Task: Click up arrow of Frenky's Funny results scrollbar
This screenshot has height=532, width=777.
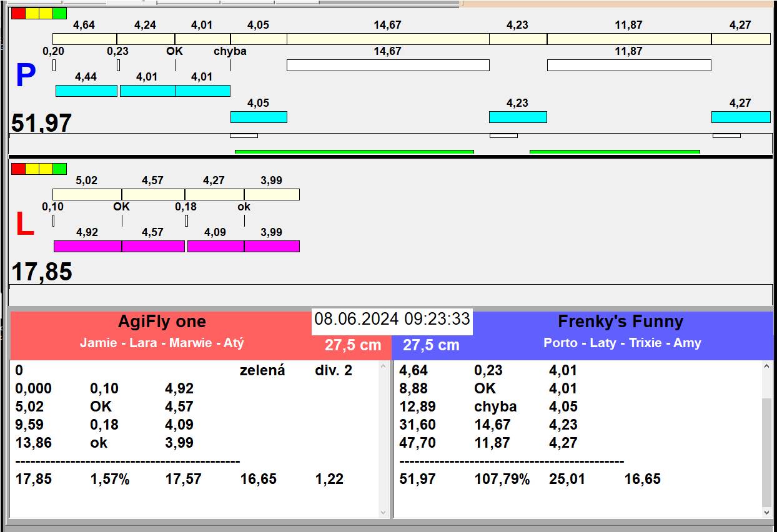Action: (768, 367)
